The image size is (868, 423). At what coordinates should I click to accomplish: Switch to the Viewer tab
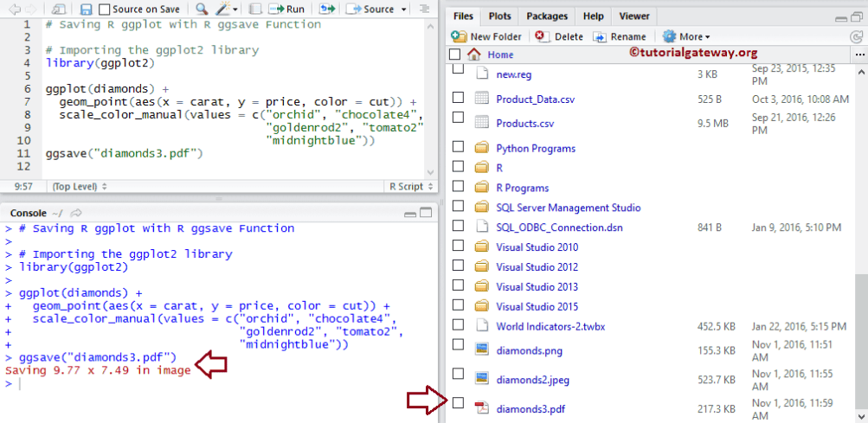634,16
